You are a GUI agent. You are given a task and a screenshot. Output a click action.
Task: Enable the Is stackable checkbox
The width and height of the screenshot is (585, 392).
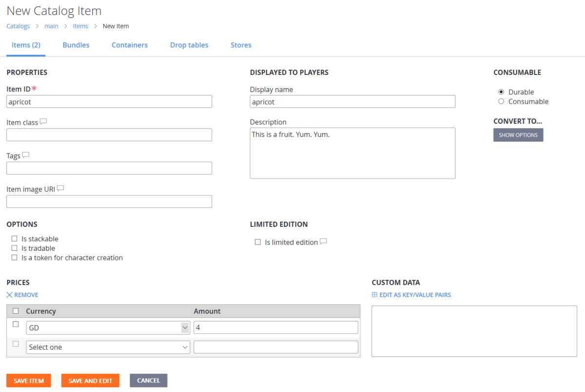tap(14, 239)
